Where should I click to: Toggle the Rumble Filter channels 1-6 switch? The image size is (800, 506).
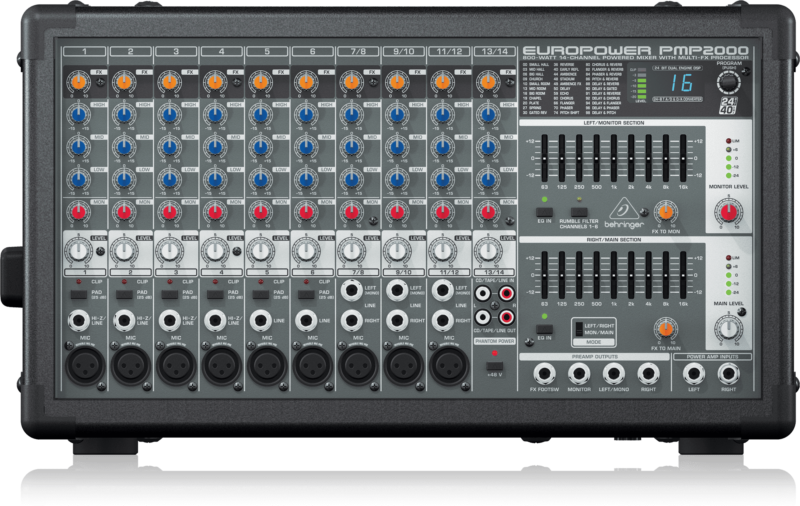(x=579, y=212)
